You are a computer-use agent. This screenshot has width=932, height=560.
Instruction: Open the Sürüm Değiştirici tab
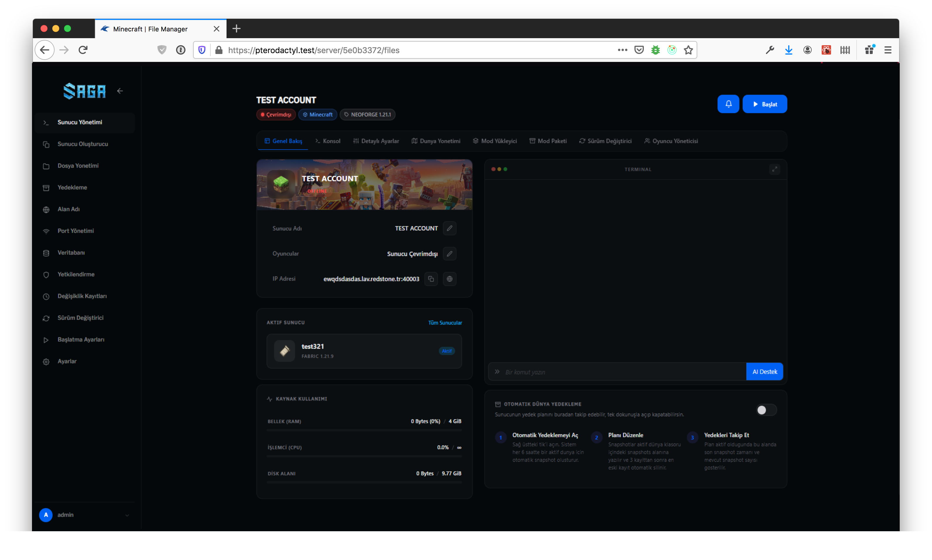coord(605,141)
